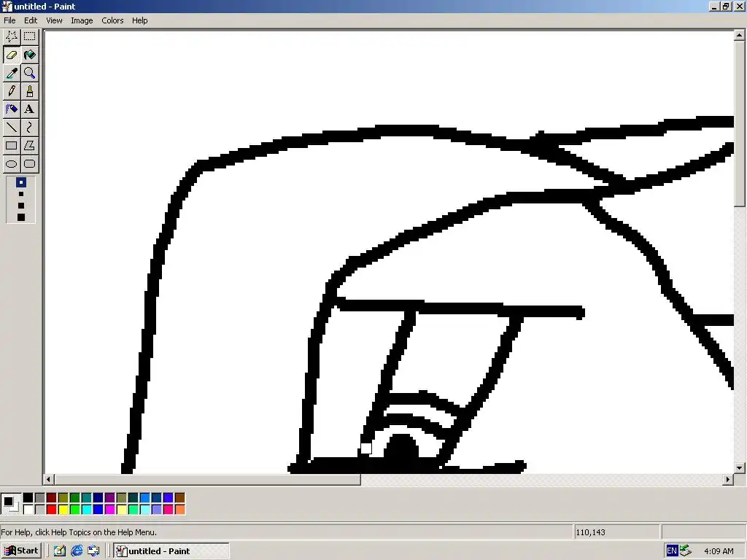Choose the Pencil tool
Viewport: 747px width, 560px height.
click(12, 91)
